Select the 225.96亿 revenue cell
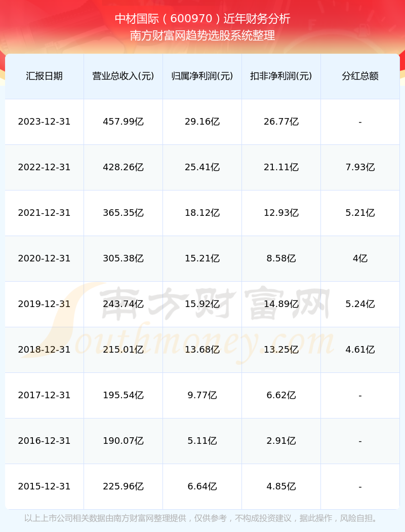This screenshot has height=532, width=405. point(124,486)
